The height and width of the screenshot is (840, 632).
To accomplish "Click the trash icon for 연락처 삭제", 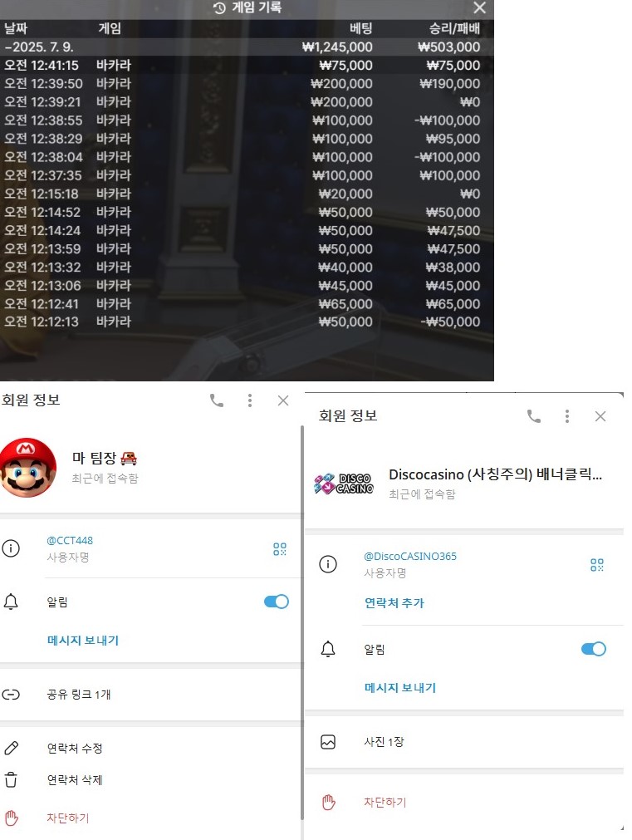I will [12, 779].
